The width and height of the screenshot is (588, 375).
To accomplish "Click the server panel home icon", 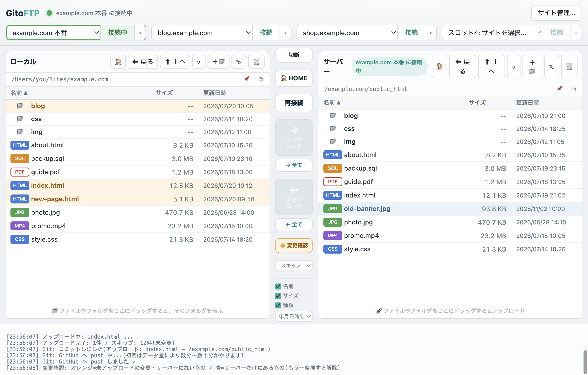I will [x=440, y=67].
